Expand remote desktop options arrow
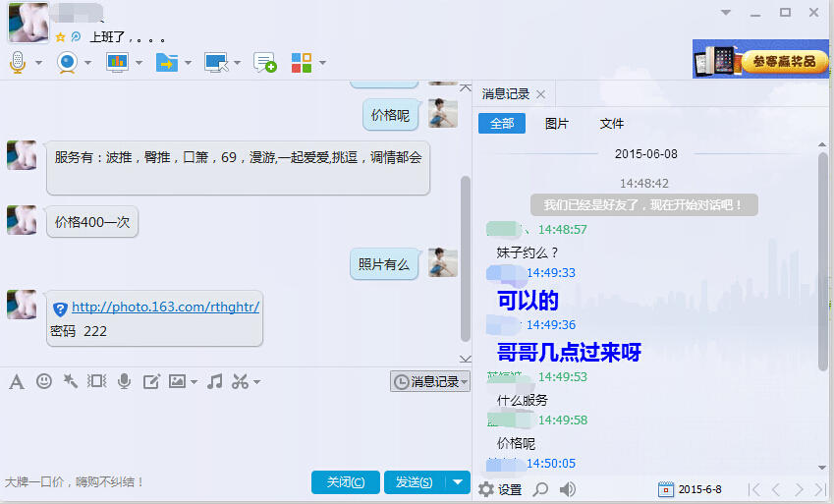Image resolution: width=834 pixels, height=504 pixels. (237, 63)
